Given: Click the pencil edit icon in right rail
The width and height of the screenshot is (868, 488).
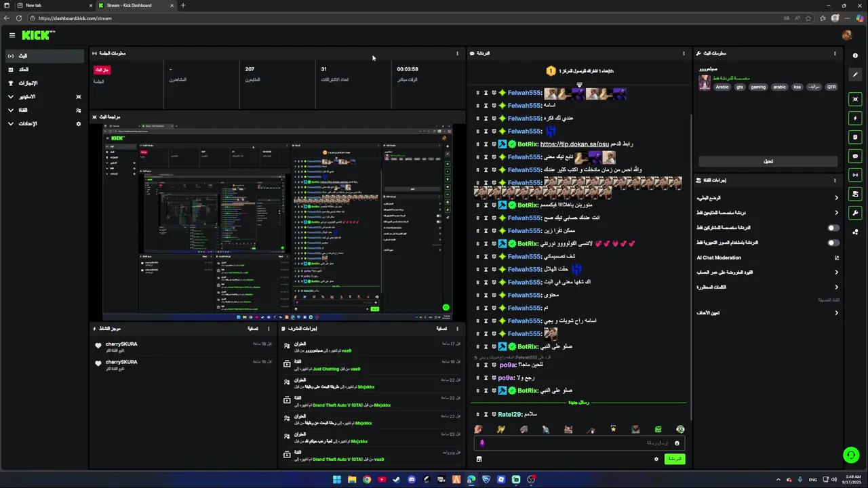Looking at the screenshot, I should tap(855, 75).
